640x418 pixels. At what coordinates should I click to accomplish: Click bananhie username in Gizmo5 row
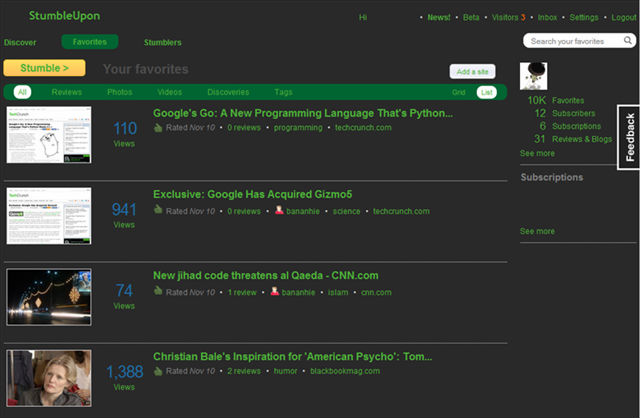303,211
